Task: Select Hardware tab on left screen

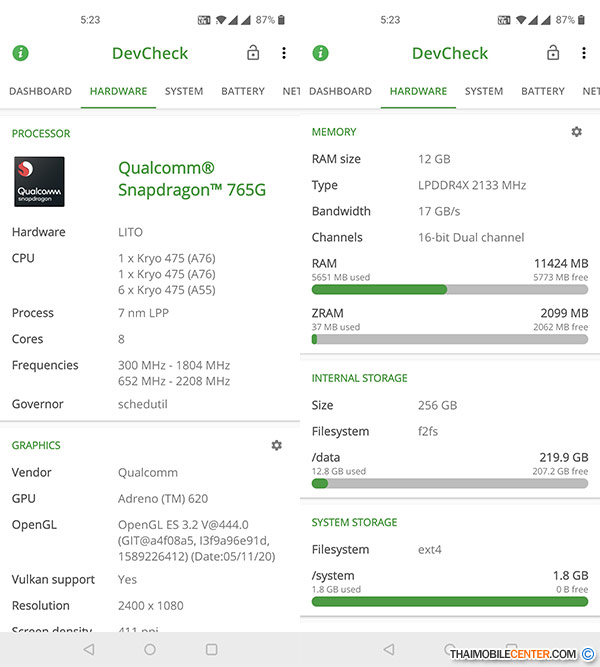Action: [118, 91]
